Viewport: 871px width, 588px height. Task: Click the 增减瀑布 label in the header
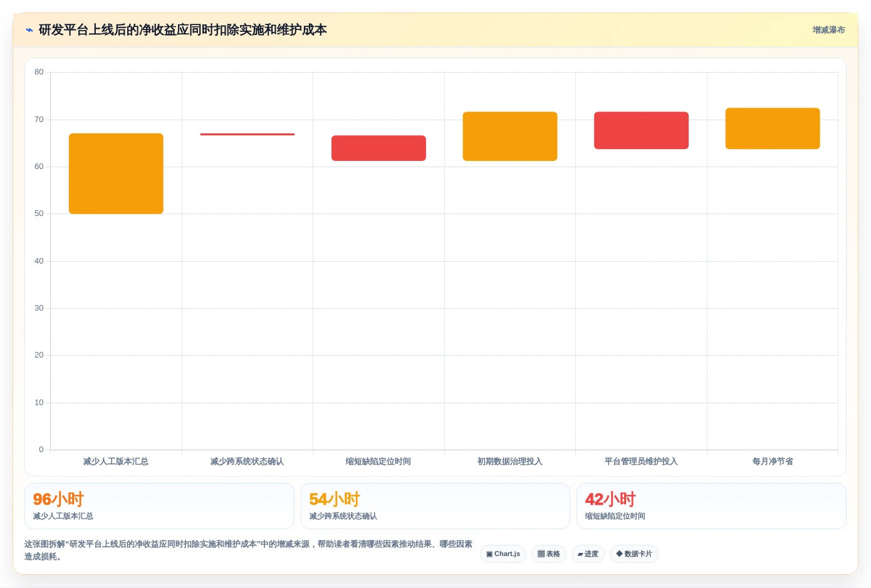click(x=828, y=30)
